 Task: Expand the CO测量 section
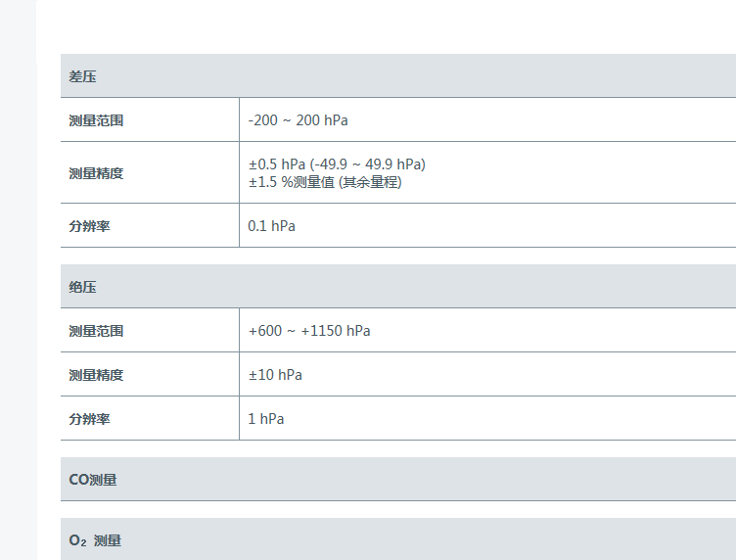tap(93, 480)
